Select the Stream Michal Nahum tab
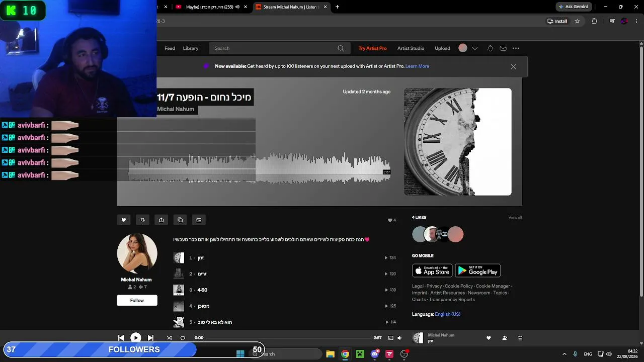 click(x=291, y=7)
